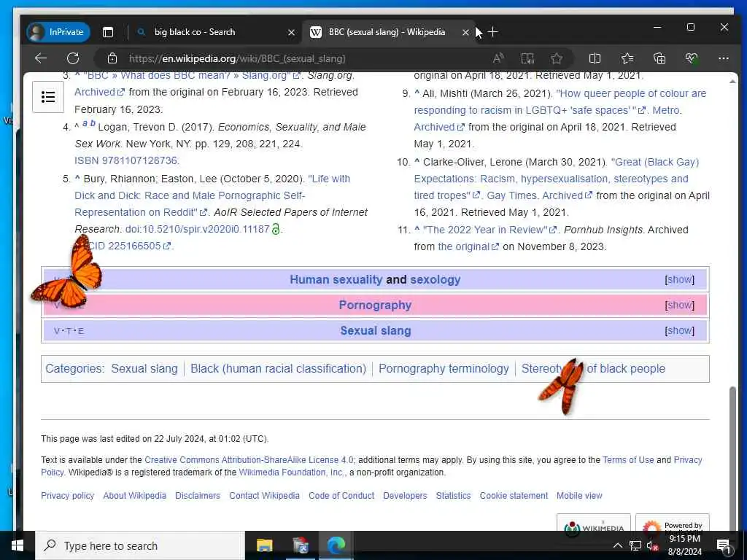Click taskbar search box
This screenshot has height=560, width=747.
pos(140,545)
